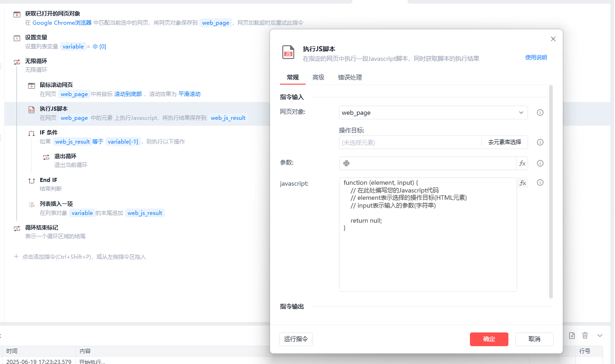Collapse the log panel with chevron
The image size is (615, 364).
click(x=600, y=336)
